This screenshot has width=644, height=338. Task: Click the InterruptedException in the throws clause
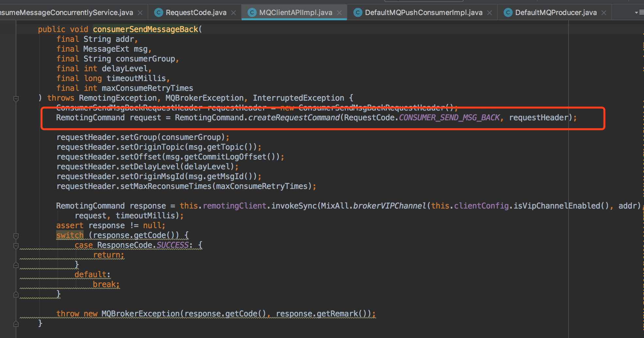[298, 98]
